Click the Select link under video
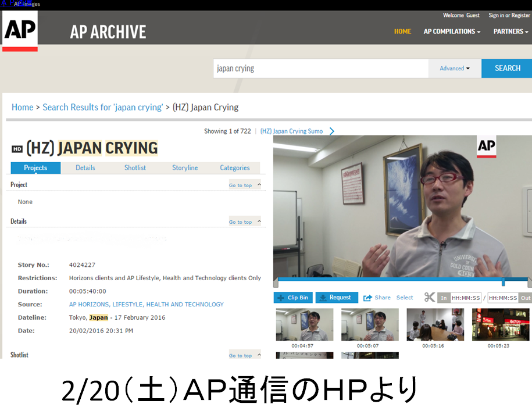The width and height of the screenshot is (532, 411). pyautogui.click(x=405, y=298)
